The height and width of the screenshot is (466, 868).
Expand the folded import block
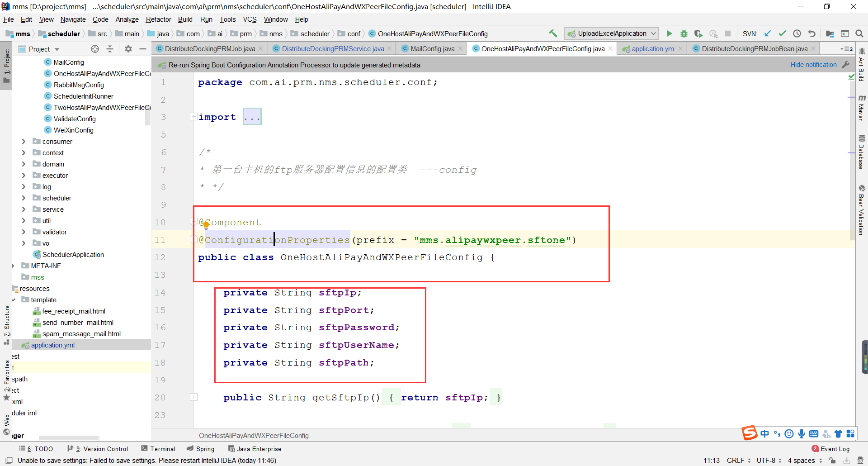click(x=193, y=117)
